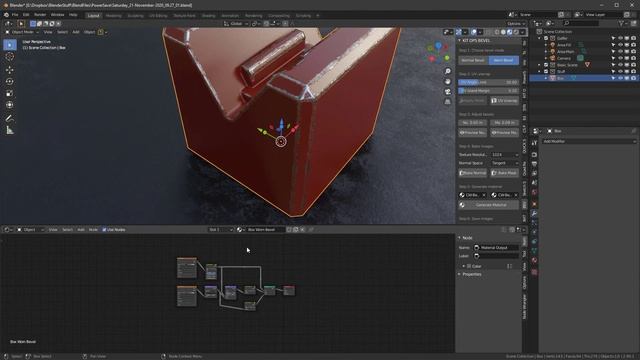Choose the Worn Bevel mode button
Image resolution: width=640 pixels, height=360 pixels.
pyautogui.click(x=504, y=60)
